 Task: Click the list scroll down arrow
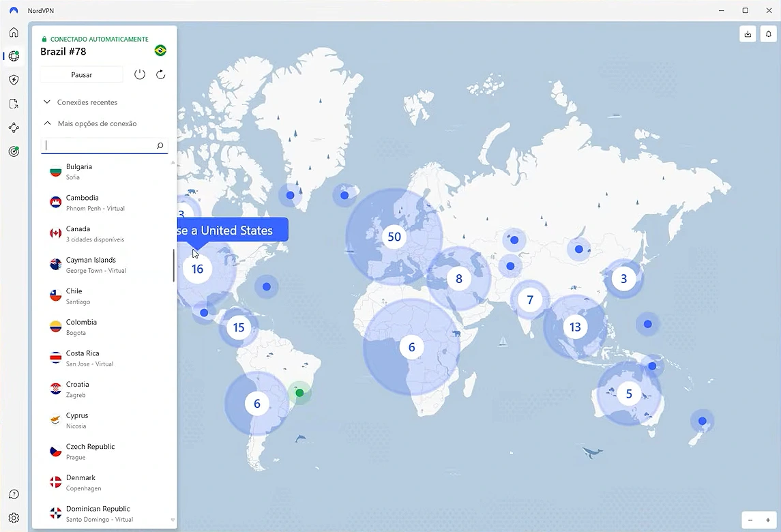click(x=173, y=520)
